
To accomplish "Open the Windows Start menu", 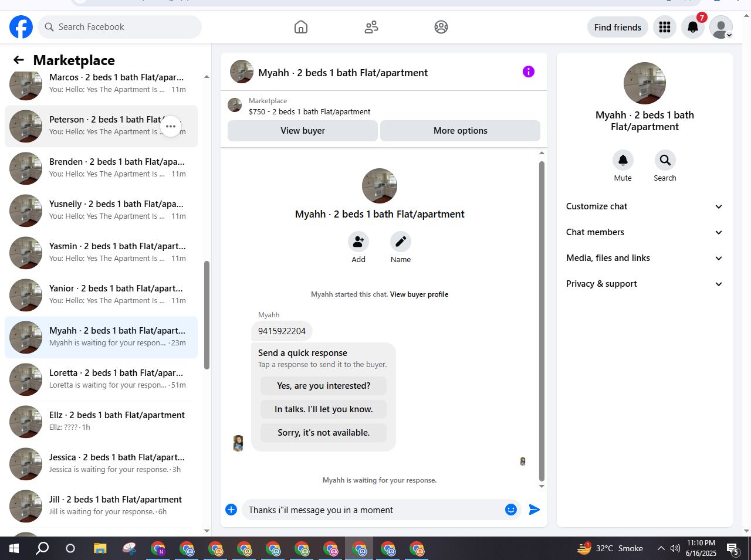I will [14, 548].
